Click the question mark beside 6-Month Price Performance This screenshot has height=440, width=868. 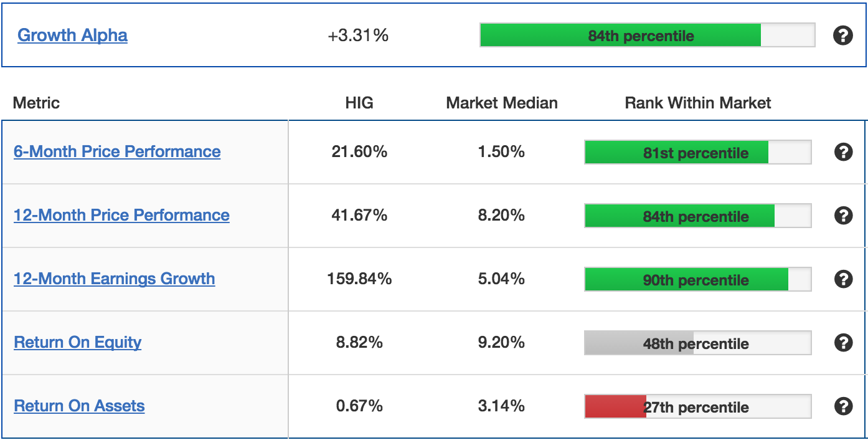coord(842,151)
